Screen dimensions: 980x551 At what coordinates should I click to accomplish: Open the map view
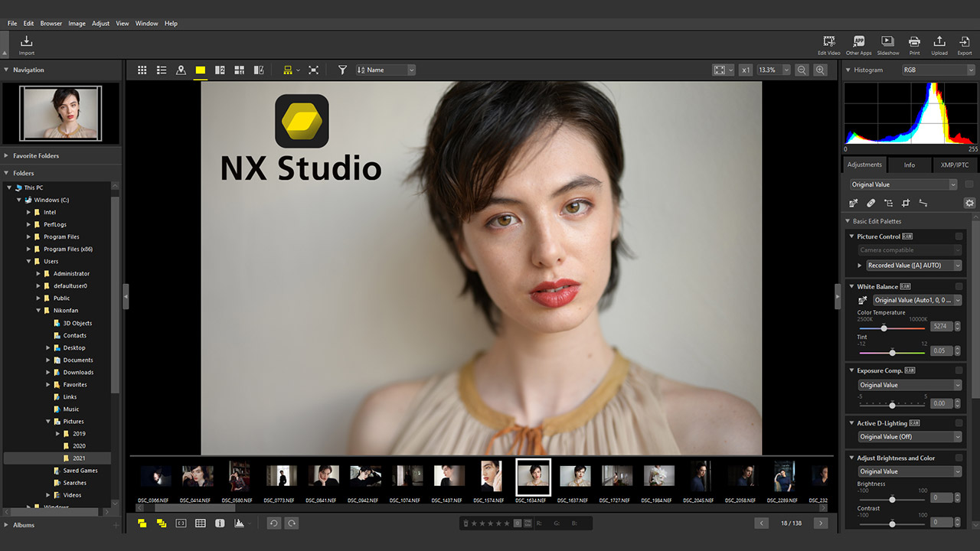[x=181, y=70]
